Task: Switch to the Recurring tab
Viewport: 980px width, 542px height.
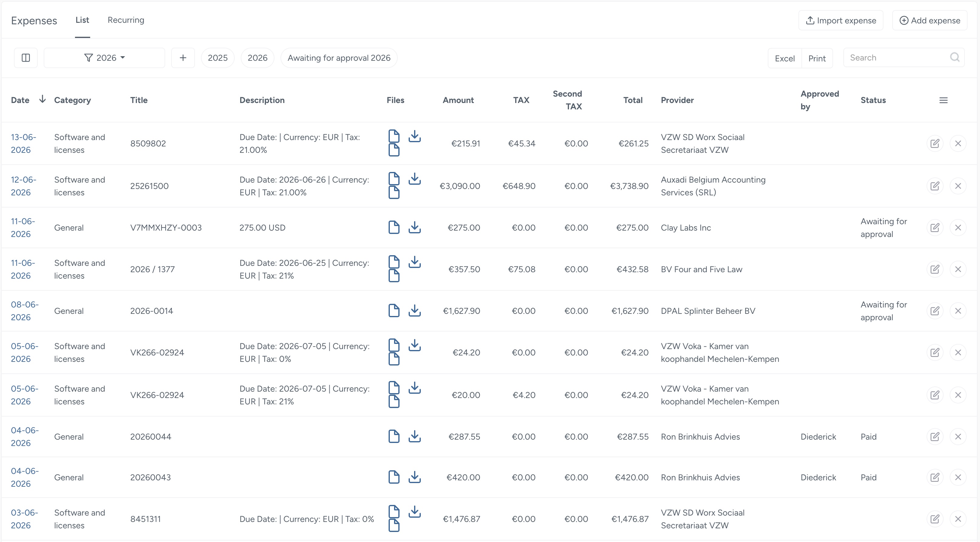Action: (x=126, y=20)
